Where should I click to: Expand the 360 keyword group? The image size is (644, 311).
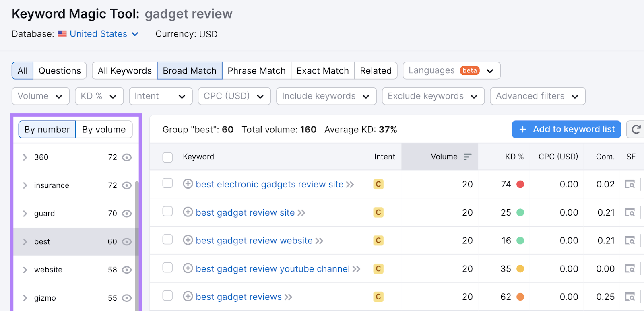pyautogui.click(x=25, y=157)
